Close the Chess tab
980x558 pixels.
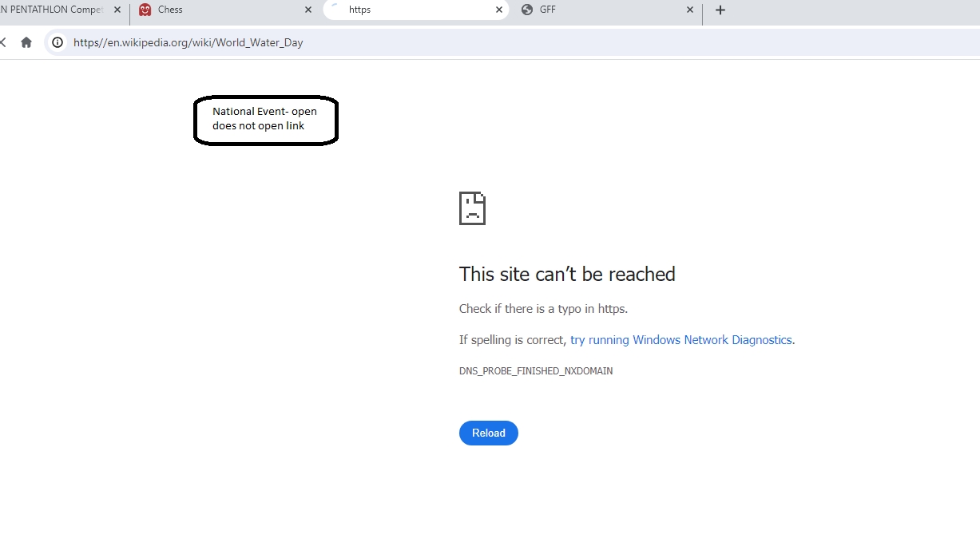(309, 10)
